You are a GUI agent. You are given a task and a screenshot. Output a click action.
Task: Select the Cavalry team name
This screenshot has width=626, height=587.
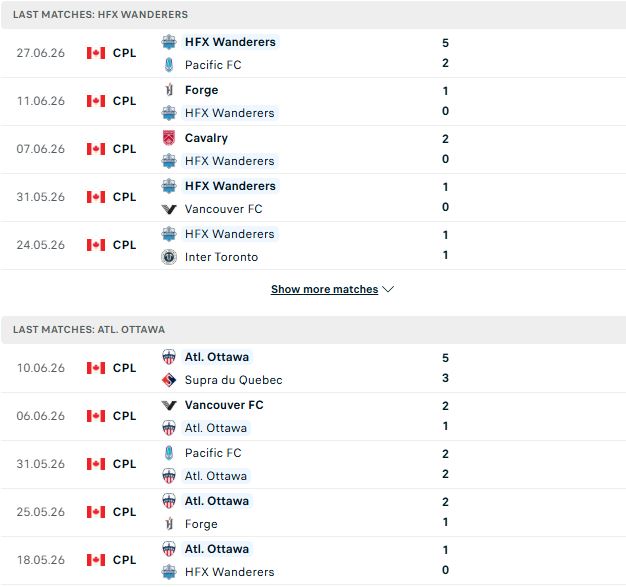click(206, 138)
